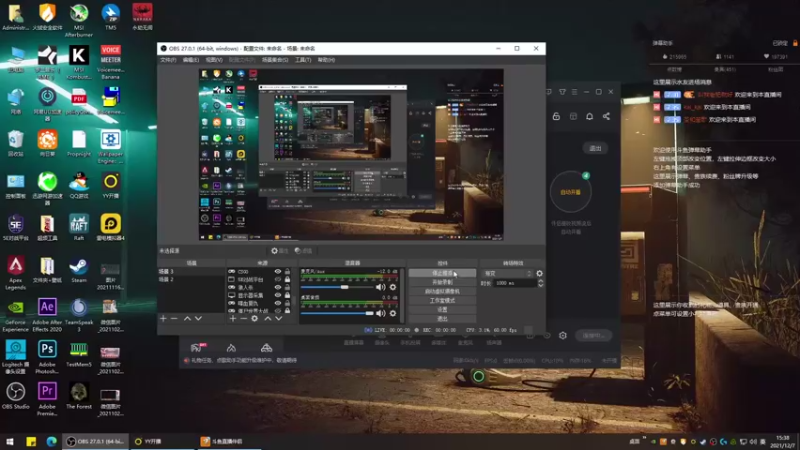Open OBS Studio desktop shortcut
The image size is (800, 450).
click(15, 396)
